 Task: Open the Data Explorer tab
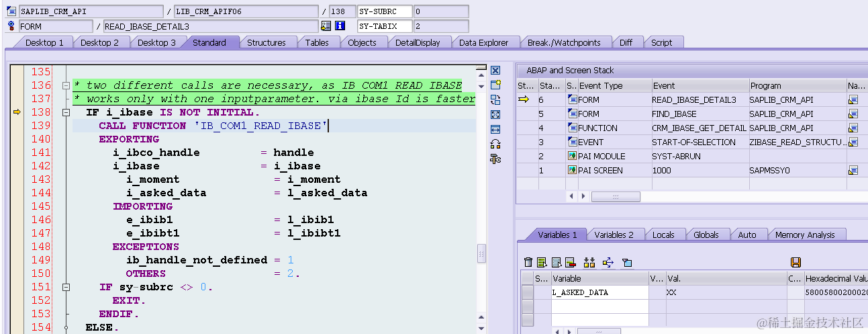click(x=484, y=42)
